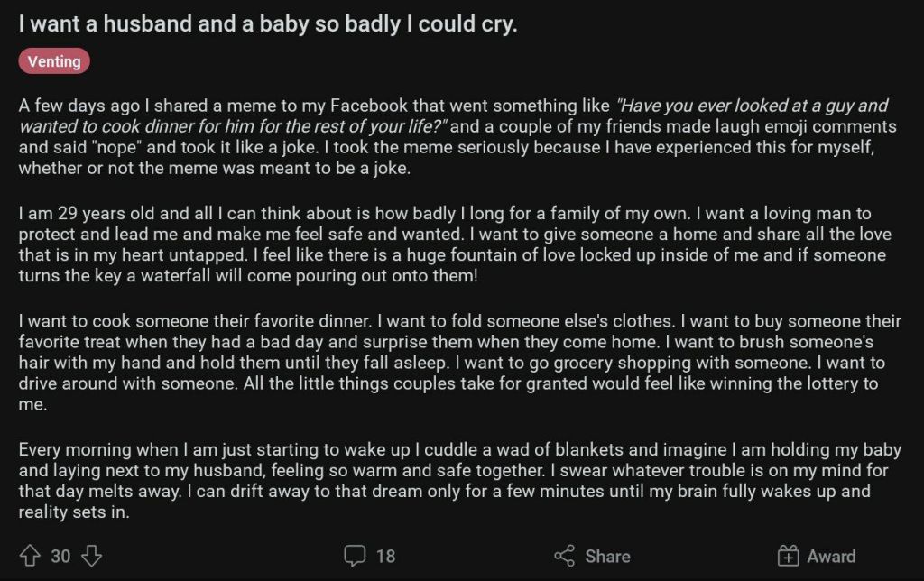924x581 pixels.
Task: Click the gift box award icon
Action: coord(789,556)
